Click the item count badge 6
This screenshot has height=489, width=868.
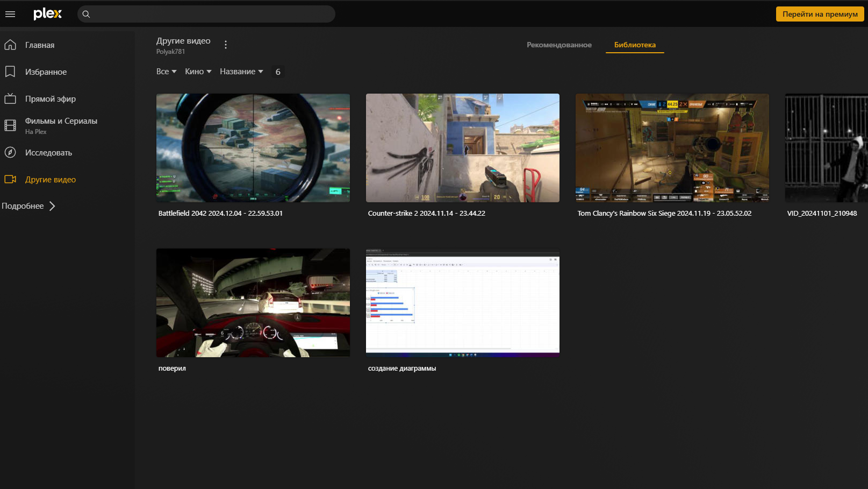(x=278, y=72)
